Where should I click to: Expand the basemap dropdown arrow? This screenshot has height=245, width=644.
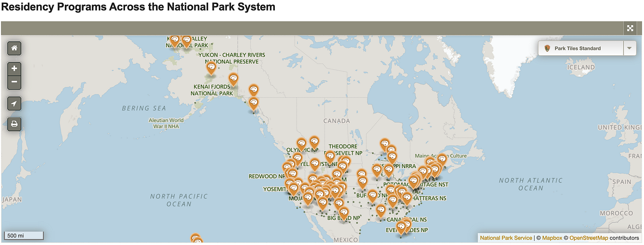(629, 48)
